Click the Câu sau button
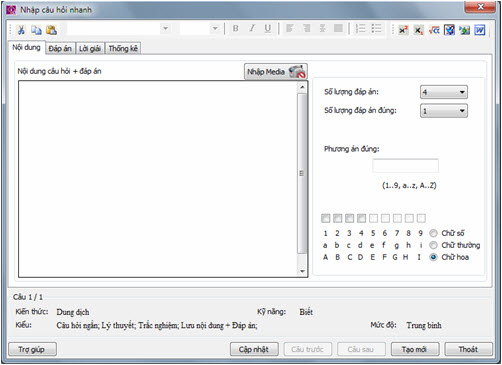Screen dimensions: 502x365 click(x=361, y=349)
